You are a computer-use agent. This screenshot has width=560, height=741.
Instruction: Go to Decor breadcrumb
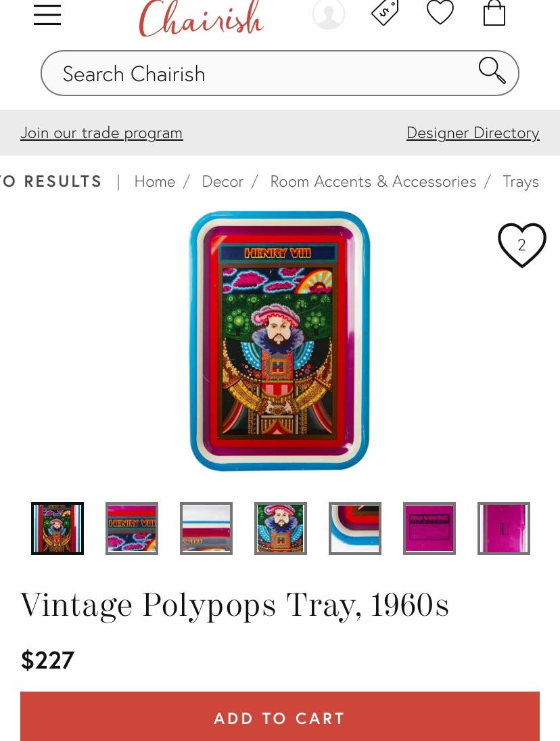pos(223,181)
